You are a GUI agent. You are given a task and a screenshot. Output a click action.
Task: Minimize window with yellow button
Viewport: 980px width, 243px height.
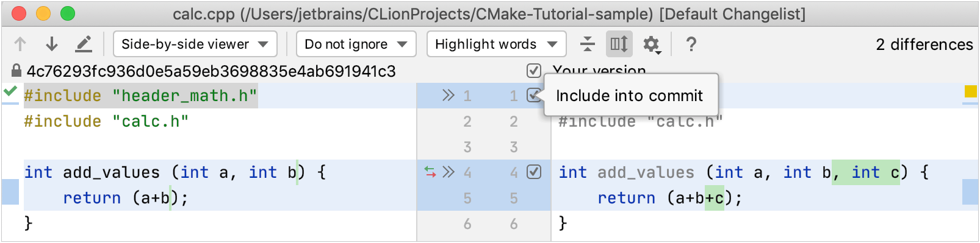[43, 13]
